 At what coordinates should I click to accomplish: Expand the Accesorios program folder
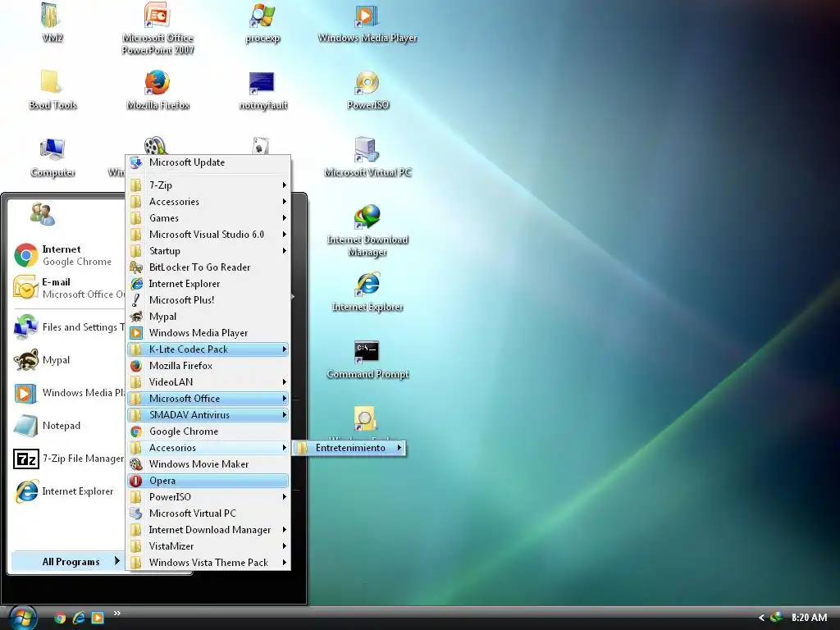pyautogui.click(x=208, y=448)
